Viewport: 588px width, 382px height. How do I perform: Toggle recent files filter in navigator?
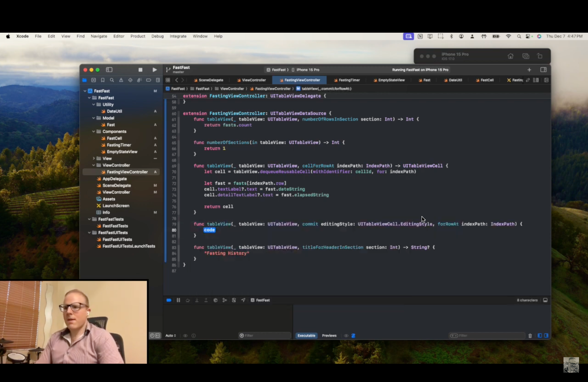click(152, 336)
